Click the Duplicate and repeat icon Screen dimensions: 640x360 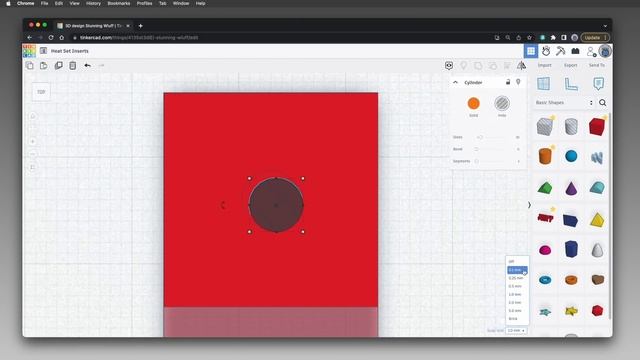(x=58, y=65)
